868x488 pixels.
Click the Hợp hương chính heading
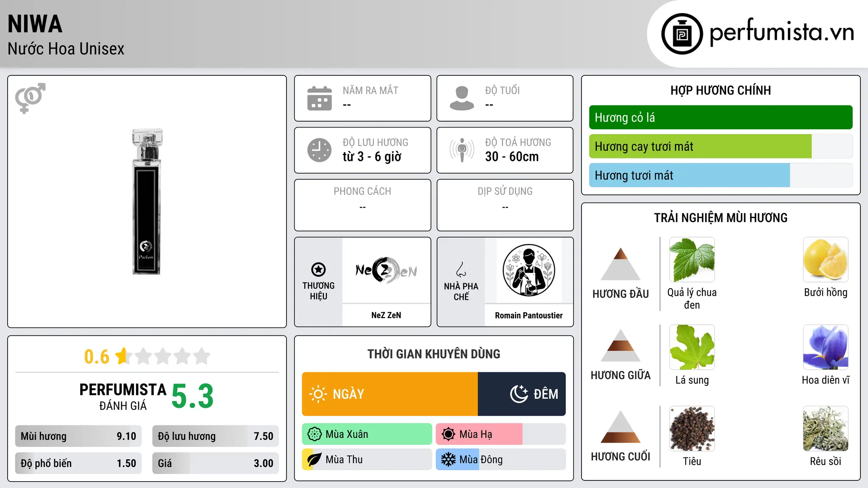[x=721, y=91]
